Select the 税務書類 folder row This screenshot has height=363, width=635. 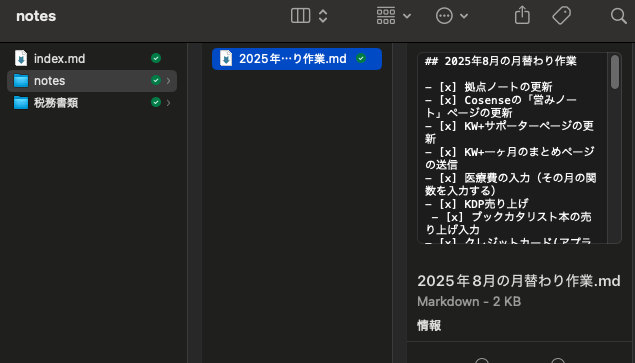coord(92,102)
